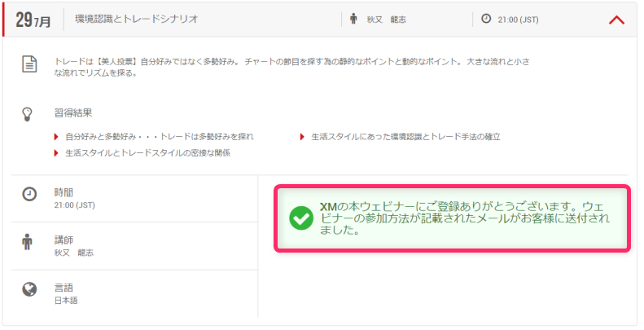Click red arrow bullet before 自分好みと多数好み
Image resolution: width=644 pixels, height=330 pixels.
coord(56,137)
